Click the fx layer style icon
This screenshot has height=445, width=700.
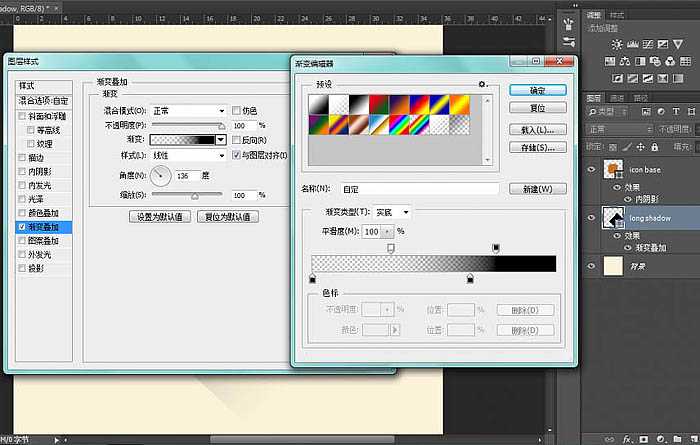point(628,438)
